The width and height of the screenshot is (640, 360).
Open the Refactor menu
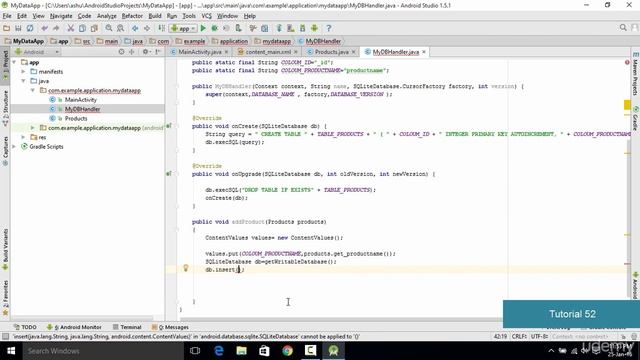pos(132,16)
